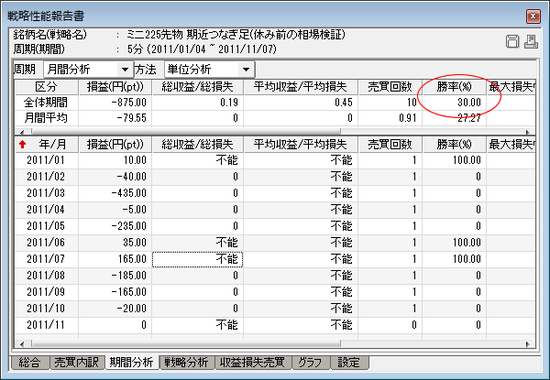Select the 全体期間 row label
Viewport: 550px width, 380px height.
pyautogui.click(x=46, y=102)
